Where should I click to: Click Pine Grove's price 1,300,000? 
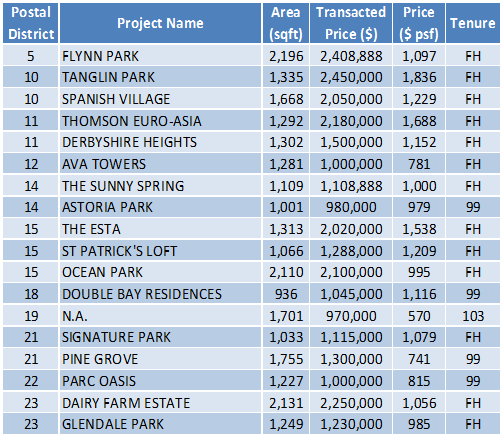coord(351,359)
